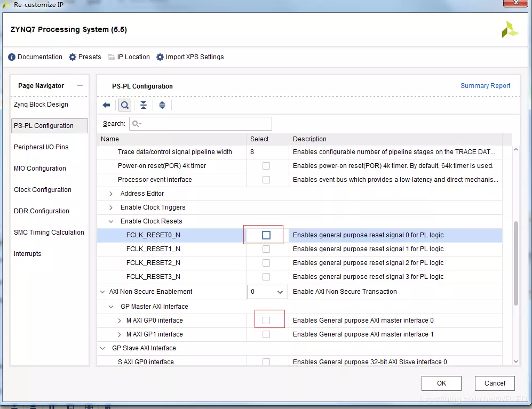The image size is (532, 409).
Task: Click scrollbar up arrow in settings table
Action: pos(515,149)
